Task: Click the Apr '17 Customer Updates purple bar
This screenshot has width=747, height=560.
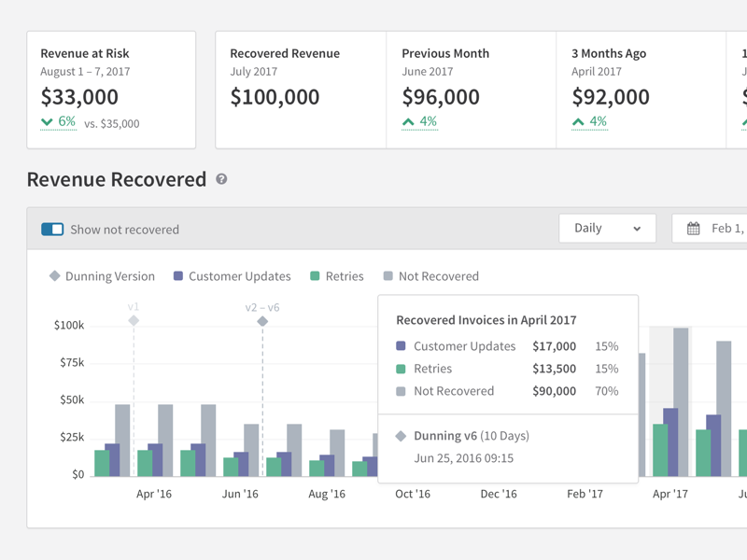Action: [670, 441]
